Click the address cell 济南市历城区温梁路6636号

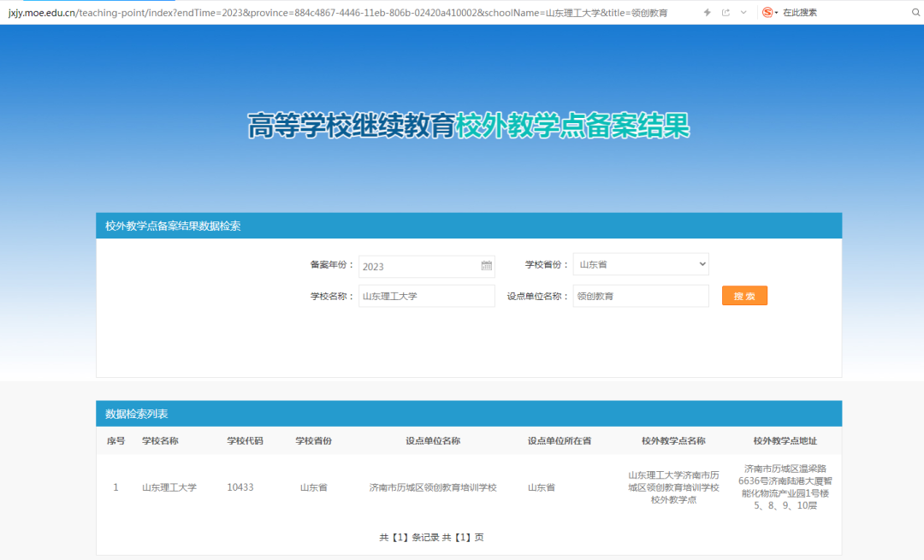[785, 487]
